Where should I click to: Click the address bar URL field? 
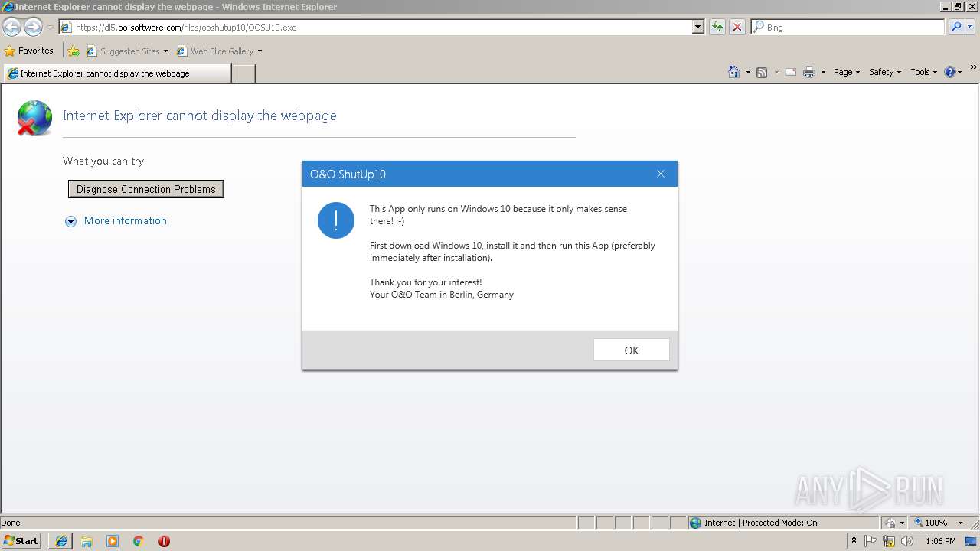[375, 28]
